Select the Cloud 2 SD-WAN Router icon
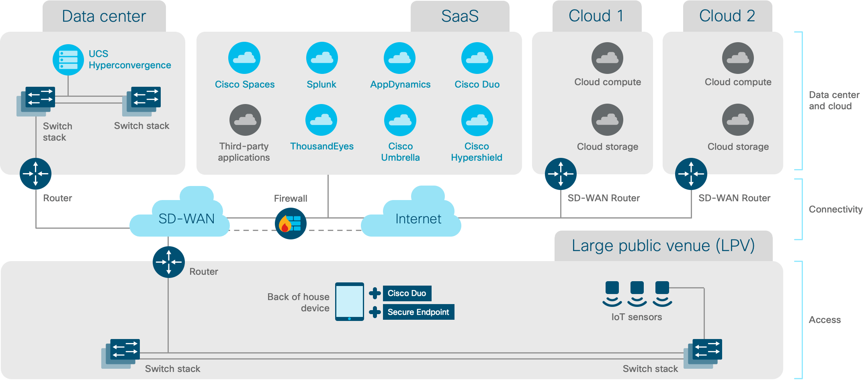868x380 pixels. point(691,174)
